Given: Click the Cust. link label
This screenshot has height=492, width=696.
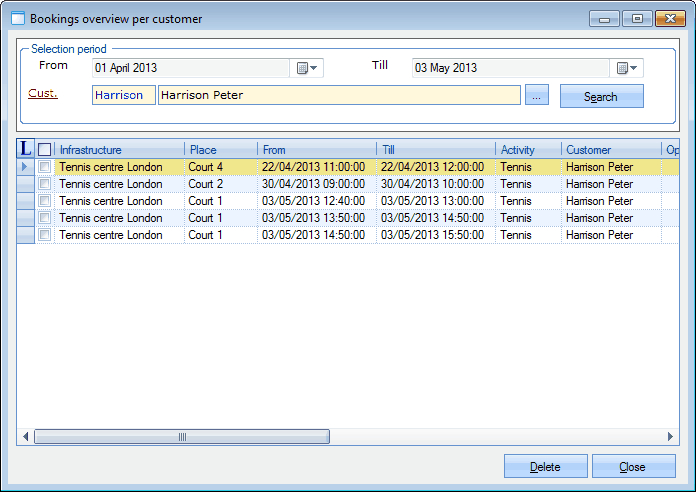Looking at the screenshot, I should pyautogui.click(x=42, y=94).
